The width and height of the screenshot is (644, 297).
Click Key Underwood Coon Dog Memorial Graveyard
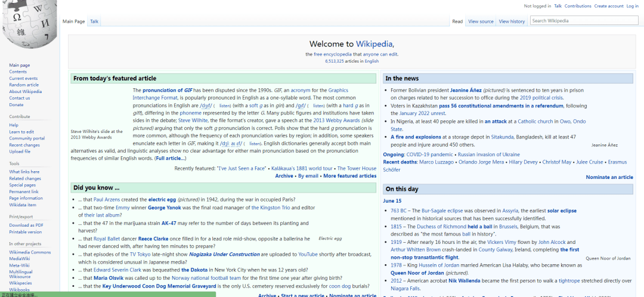click(159, 286)
